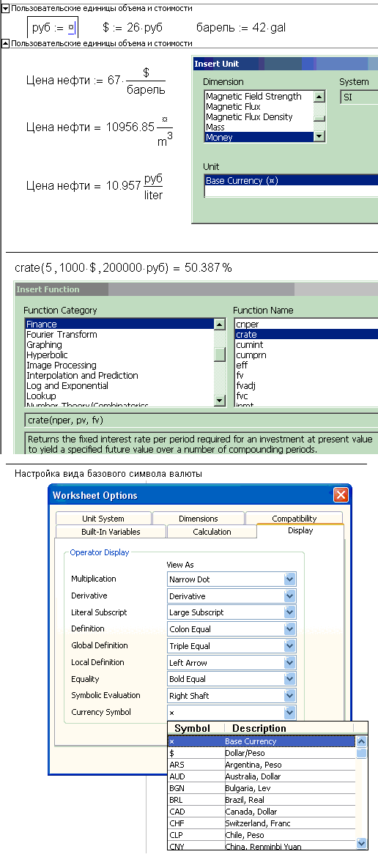This screenshot has height=868, width=378.
Task: Click the руб := ¤ definition placeholder
Action: click(x=71, y=27)
